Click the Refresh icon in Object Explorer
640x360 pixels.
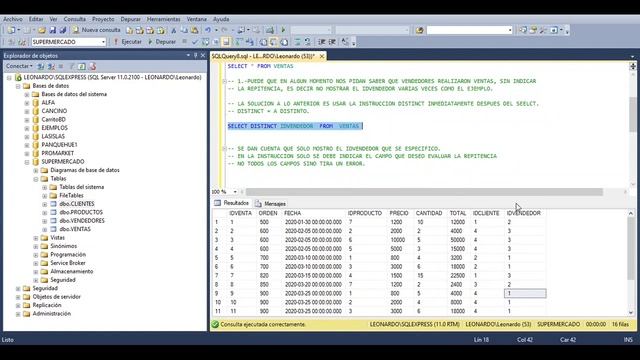(82, 66)
